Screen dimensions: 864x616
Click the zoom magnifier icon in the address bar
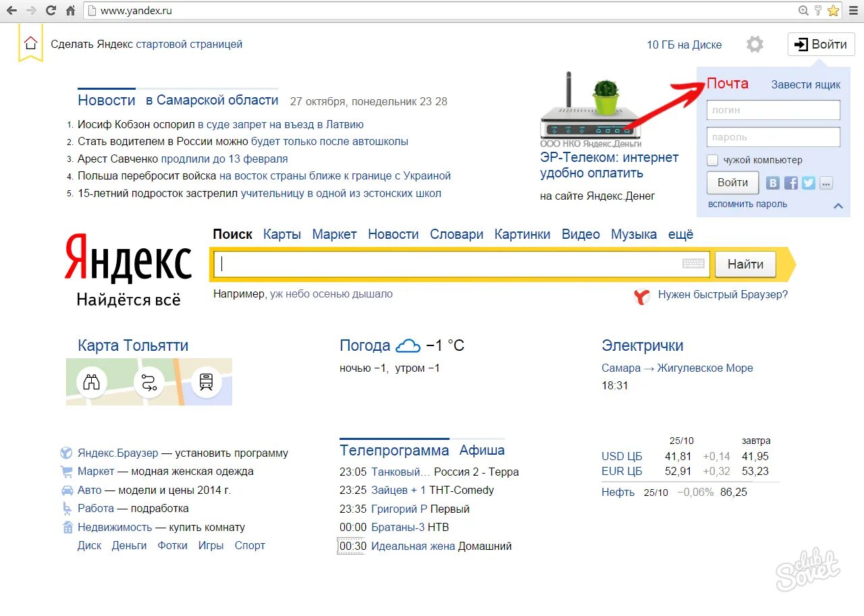tap(803, 10)
